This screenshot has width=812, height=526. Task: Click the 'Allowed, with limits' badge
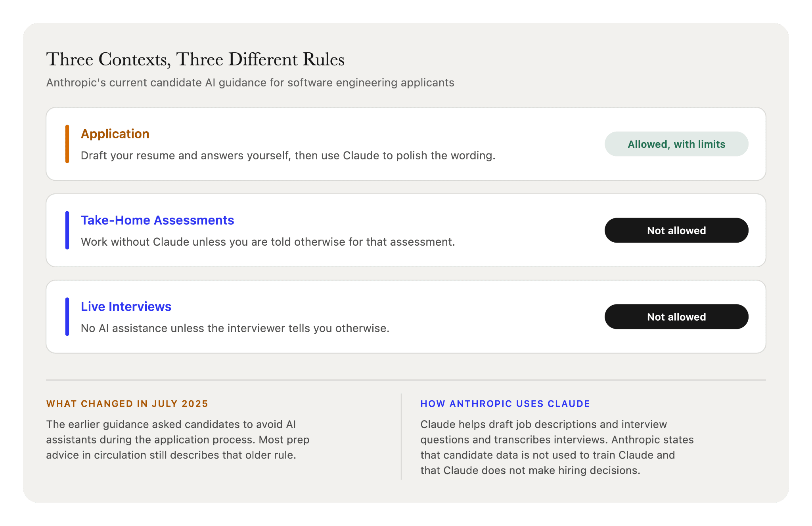(676, 144)
